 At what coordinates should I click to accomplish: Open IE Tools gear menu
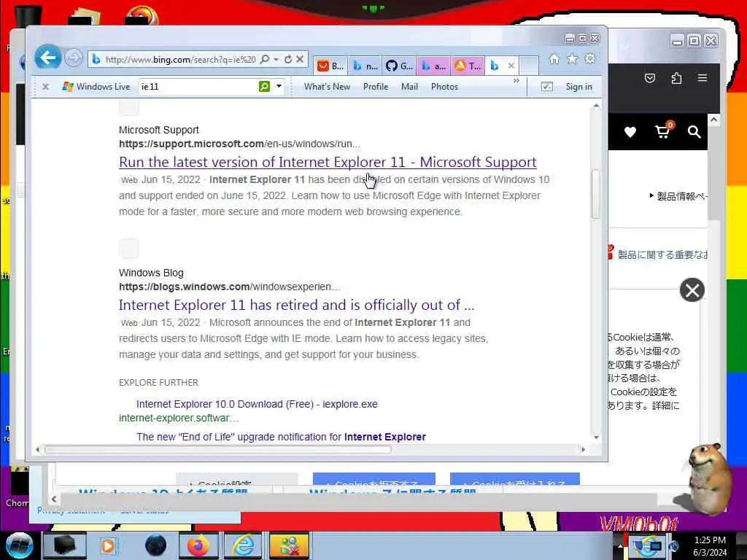coord(590,58)
